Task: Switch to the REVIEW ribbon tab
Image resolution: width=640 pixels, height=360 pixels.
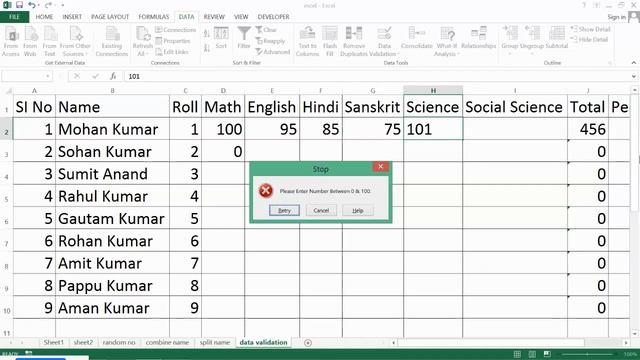Action: 214,17
